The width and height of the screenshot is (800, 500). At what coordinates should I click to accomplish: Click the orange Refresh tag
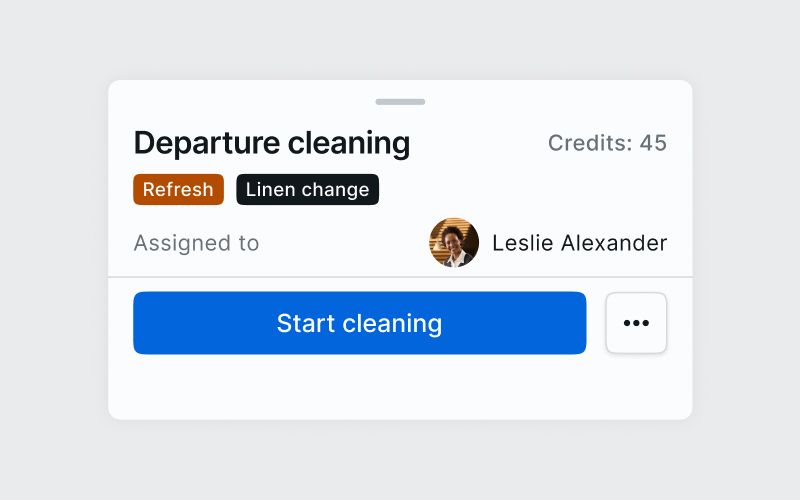pyautogui.click(x=178, y=190)
